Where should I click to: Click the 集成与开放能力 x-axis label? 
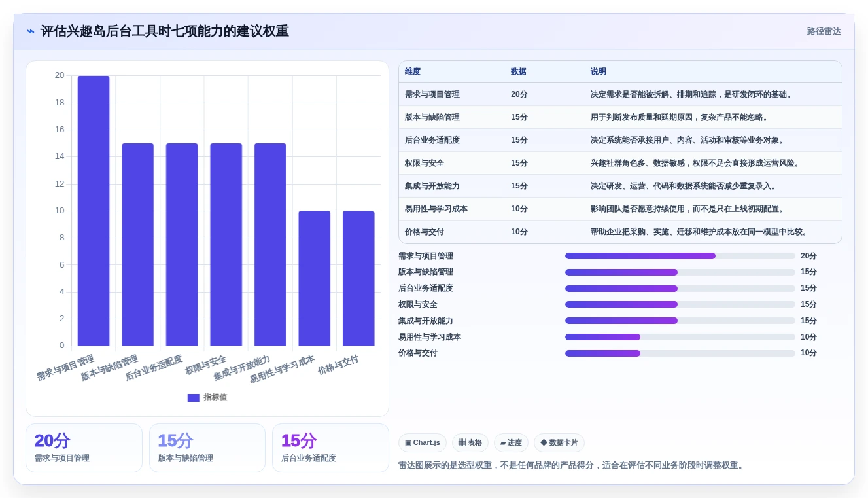(242, 368)
